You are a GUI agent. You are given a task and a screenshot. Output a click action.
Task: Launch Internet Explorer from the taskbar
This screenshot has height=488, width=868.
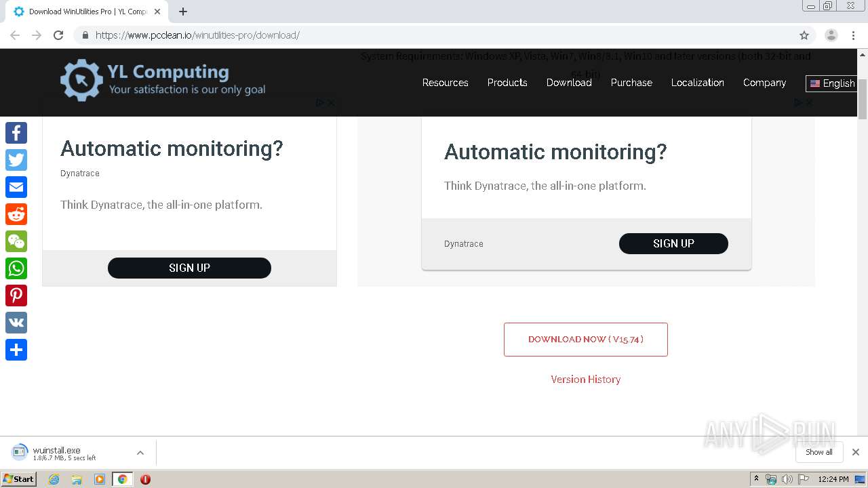pos(54,479)
